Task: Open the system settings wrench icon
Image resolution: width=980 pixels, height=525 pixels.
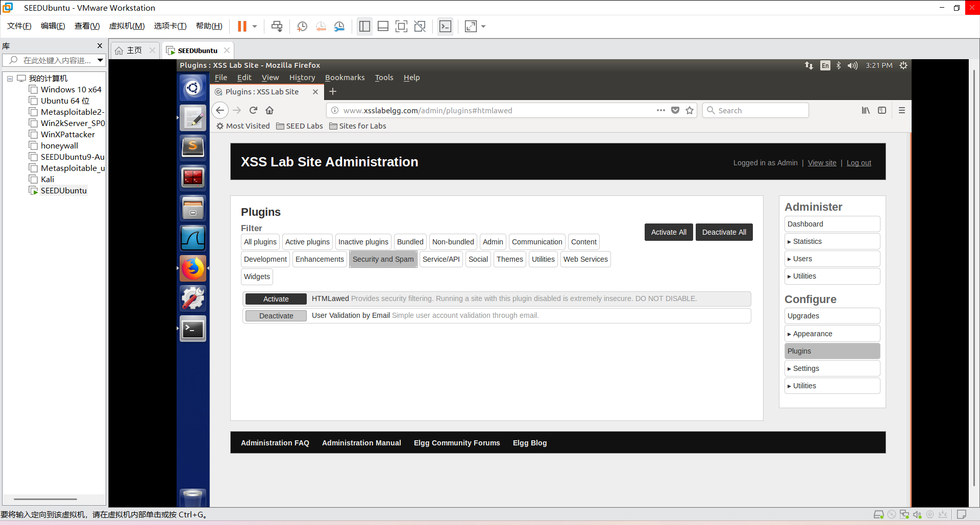Action: (x=193, y=298)
